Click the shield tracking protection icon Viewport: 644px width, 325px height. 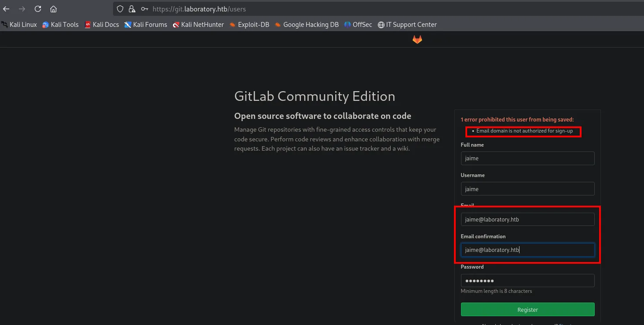120,9
